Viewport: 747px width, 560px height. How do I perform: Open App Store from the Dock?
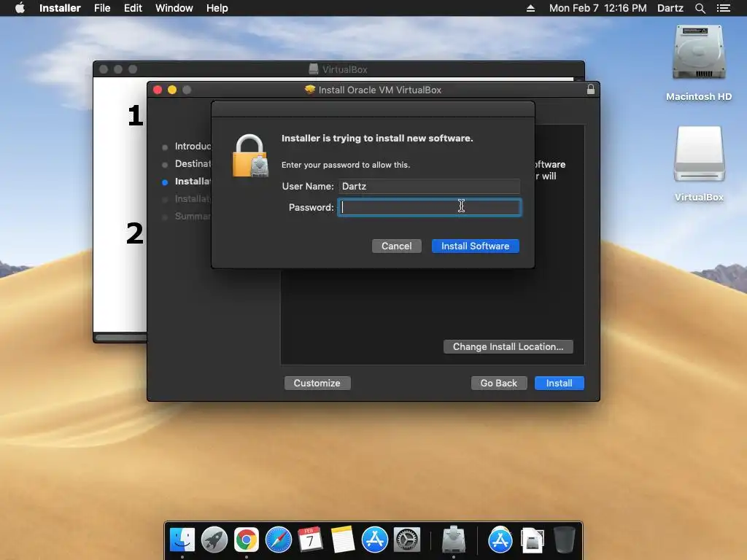pos(374,540)
